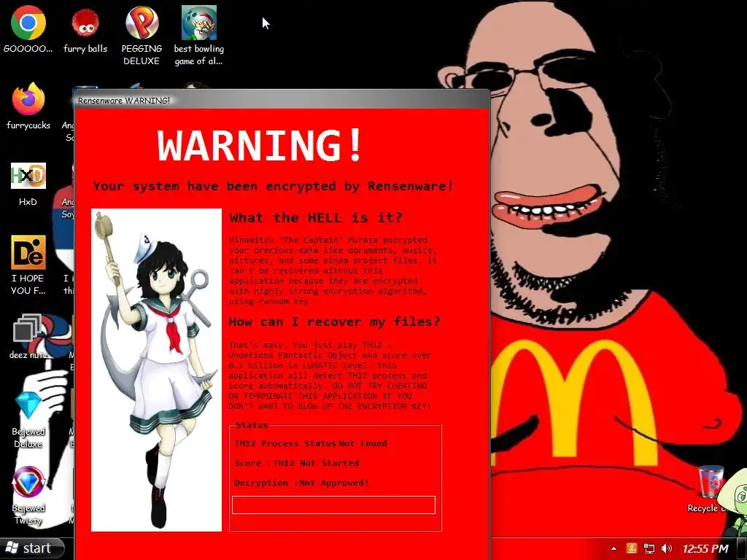Viewport: 747px width, 560px height.
Task: Click the large 'WARNING!' heading
Action: (x=260, y=145)
